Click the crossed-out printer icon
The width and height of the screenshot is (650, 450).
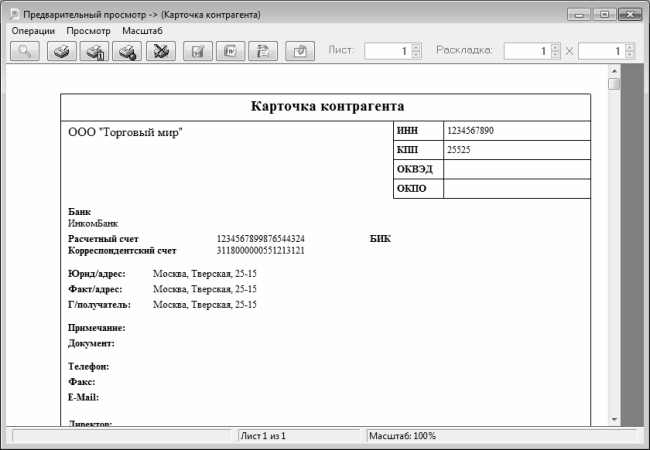tap(158, 50)
